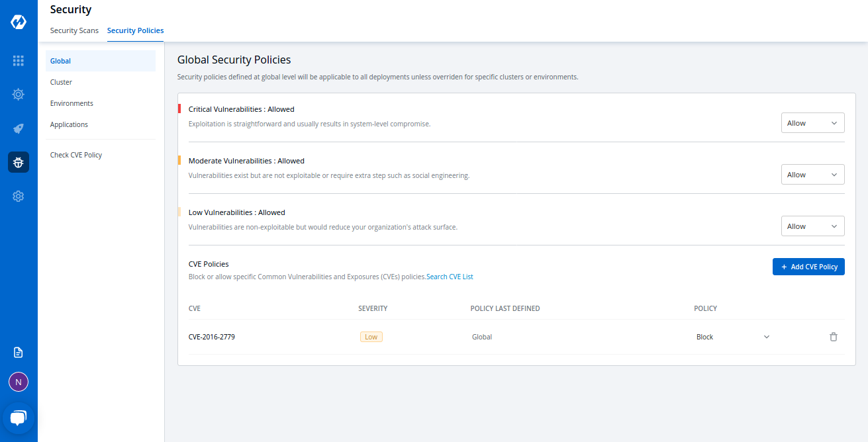The image size is (868, 442).
Task: Open Global Configurations gear icon
Action: pos(19,196)
